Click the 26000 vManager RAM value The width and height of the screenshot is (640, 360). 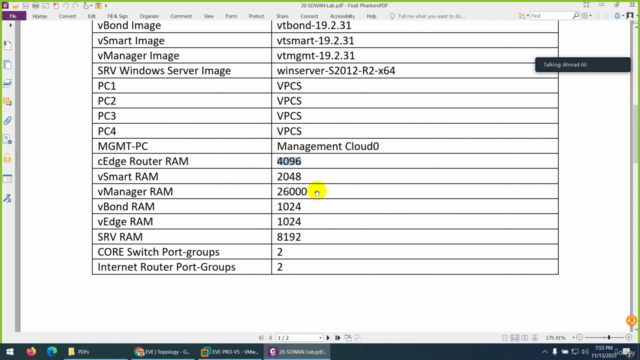[x=292, y=191]
